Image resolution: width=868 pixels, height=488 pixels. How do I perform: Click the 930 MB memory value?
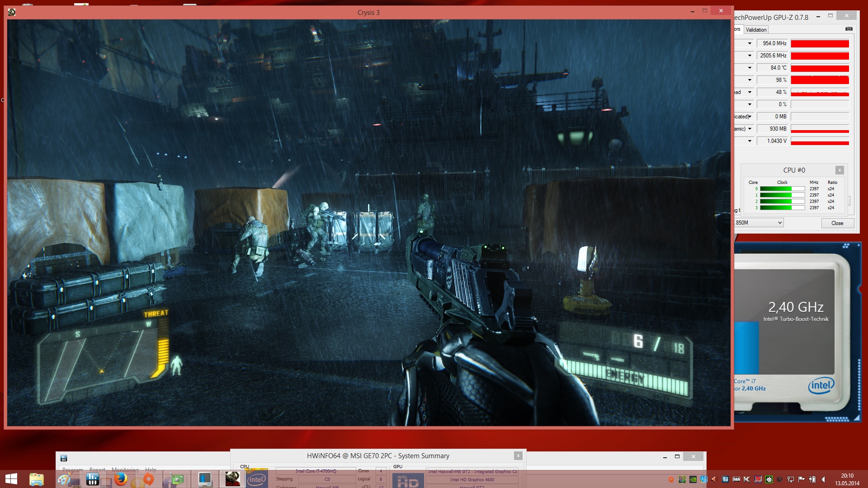click(x=772, y=129)
